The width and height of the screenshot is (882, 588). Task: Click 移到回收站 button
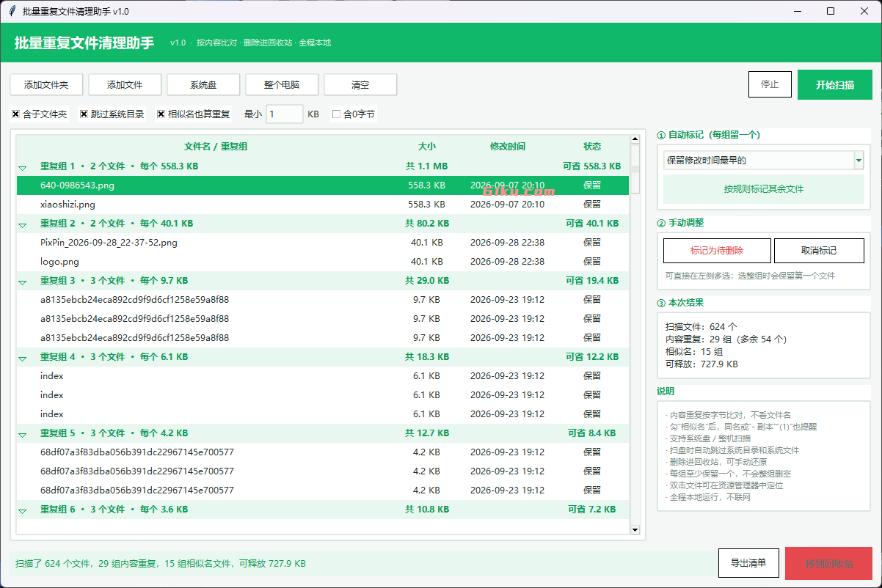click(829, 564)
